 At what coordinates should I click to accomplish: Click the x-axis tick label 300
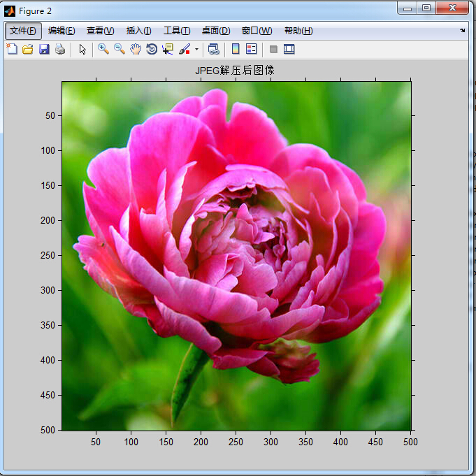point(271,442)
